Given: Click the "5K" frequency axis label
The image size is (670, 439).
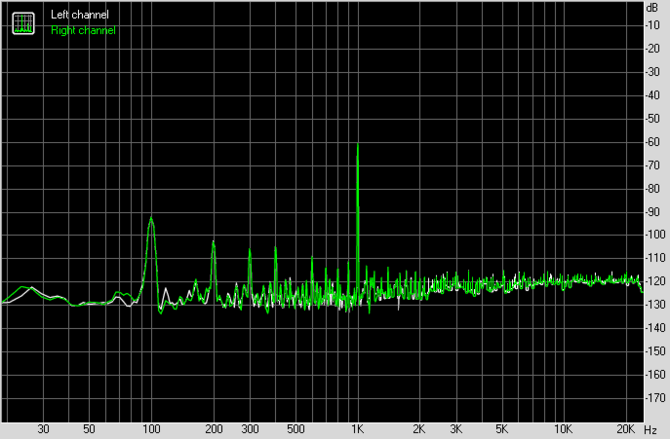Looking at the screenshot, I should click(x=502, y=429).
